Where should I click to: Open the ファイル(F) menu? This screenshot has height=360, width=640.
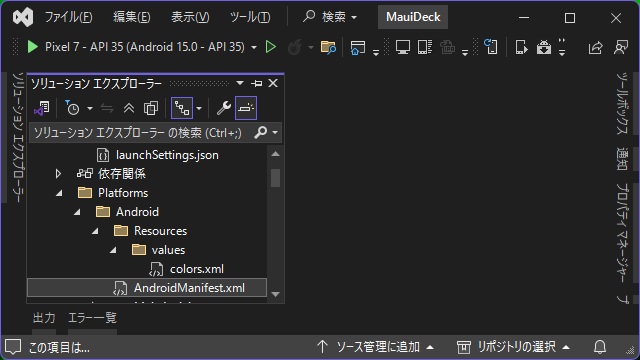(x=69, y=17)
